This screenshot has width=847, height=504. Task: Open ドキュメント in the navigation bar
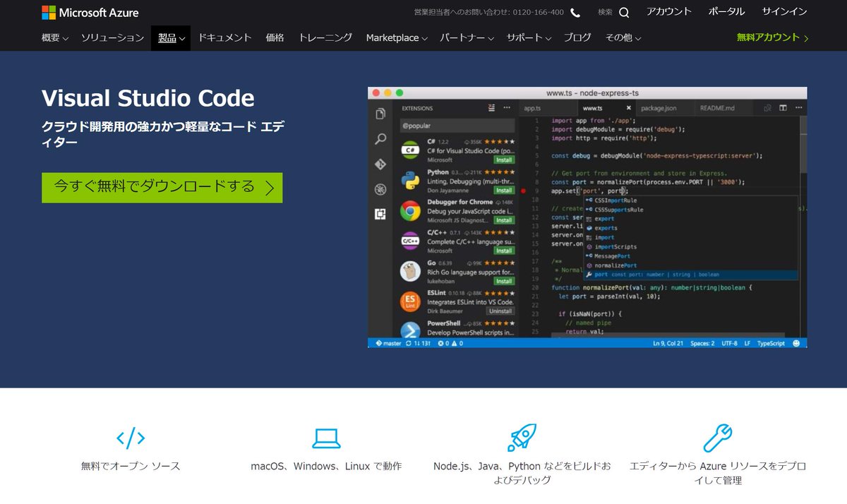(224, 38)
